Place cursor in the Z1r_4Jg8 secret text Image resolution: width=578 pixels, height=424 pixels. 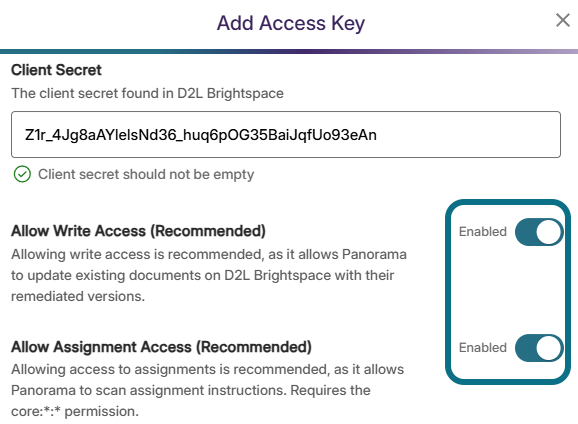coord(201,135)
